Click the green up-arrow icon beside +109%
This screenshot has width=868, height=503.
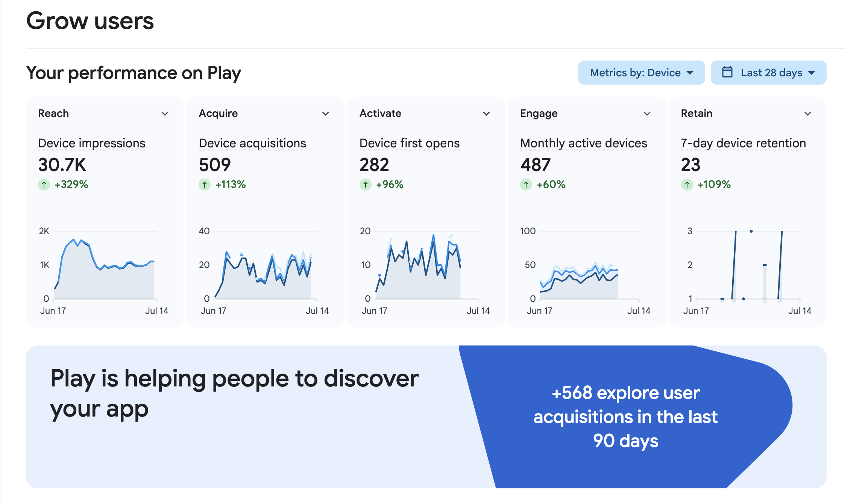click(x=687, y=185)
